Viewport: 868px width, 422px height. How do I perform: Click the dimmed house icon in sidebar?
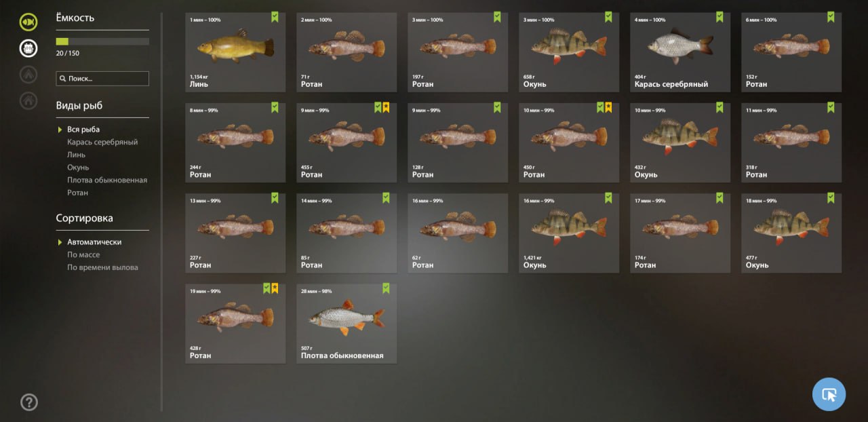point(28,101)
